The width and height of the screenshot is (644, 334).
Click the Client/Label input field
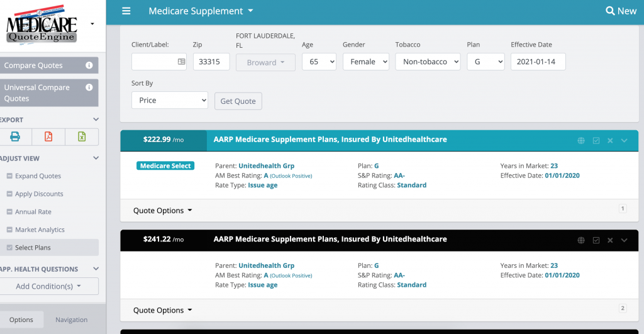coord(159,62)
